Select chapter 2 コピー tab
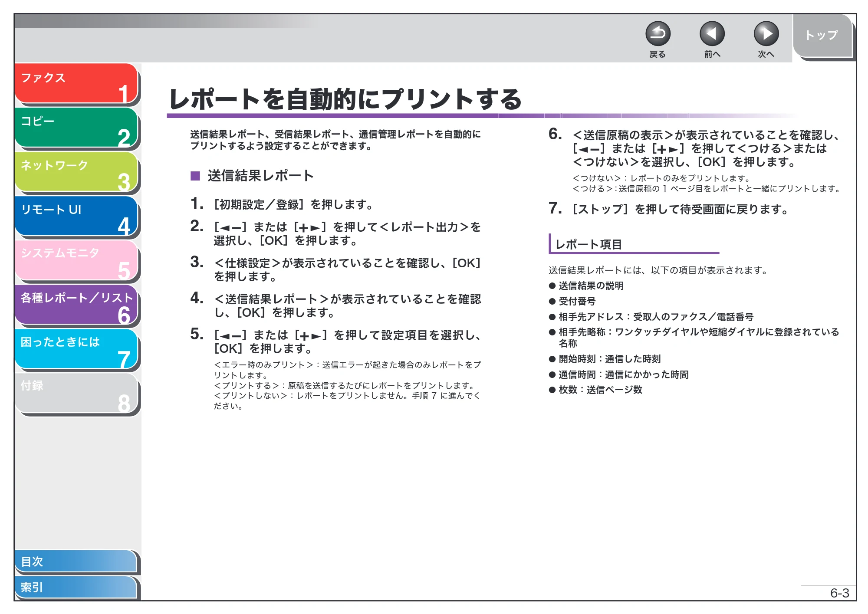The height and width of the screenshot is (614, 868). coord(76,127)
